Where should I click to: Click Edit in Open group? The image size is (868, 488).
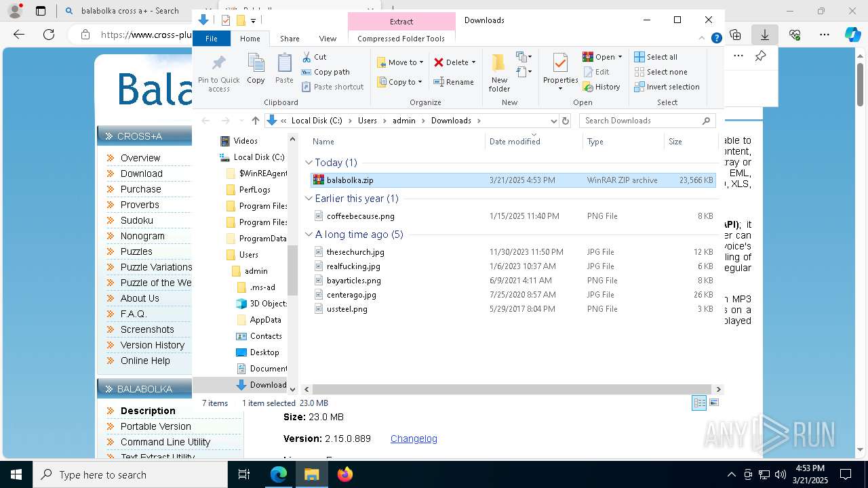pos(596,72)
